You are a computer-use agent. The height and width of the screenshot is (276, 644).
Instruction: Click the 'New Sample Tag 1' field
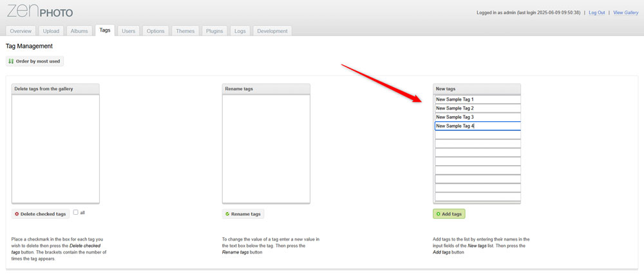tap(478, 99)
